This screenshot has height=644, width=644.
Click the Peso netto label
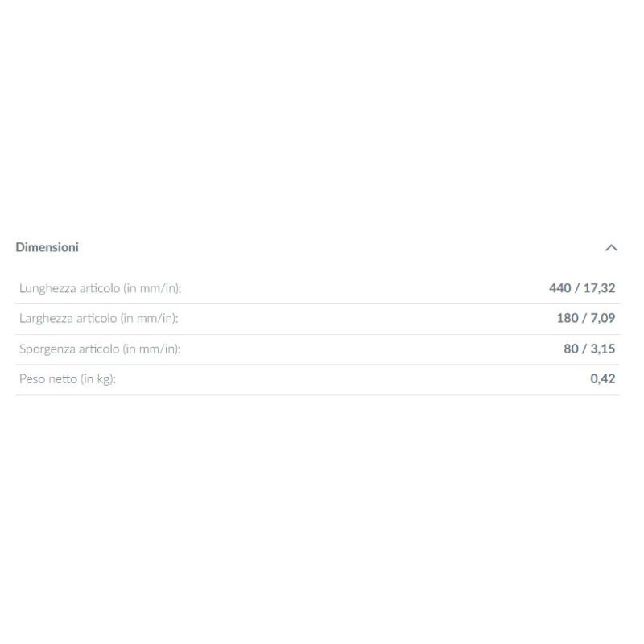click(48, 379)
